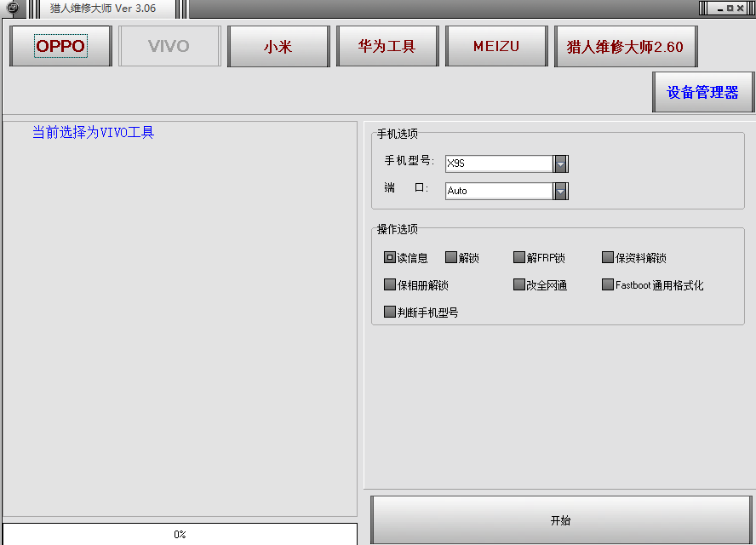Viewport: 756px width, 545px height.
Task: Enable the 保资料解锁 checkbox
Action: click(x=608, y=257)
